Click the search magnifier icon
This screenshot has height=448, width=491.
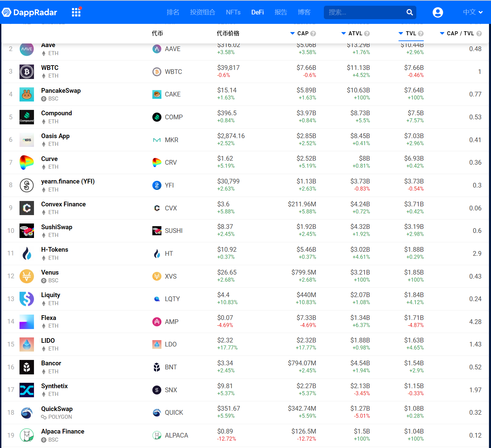click(410, 12)
